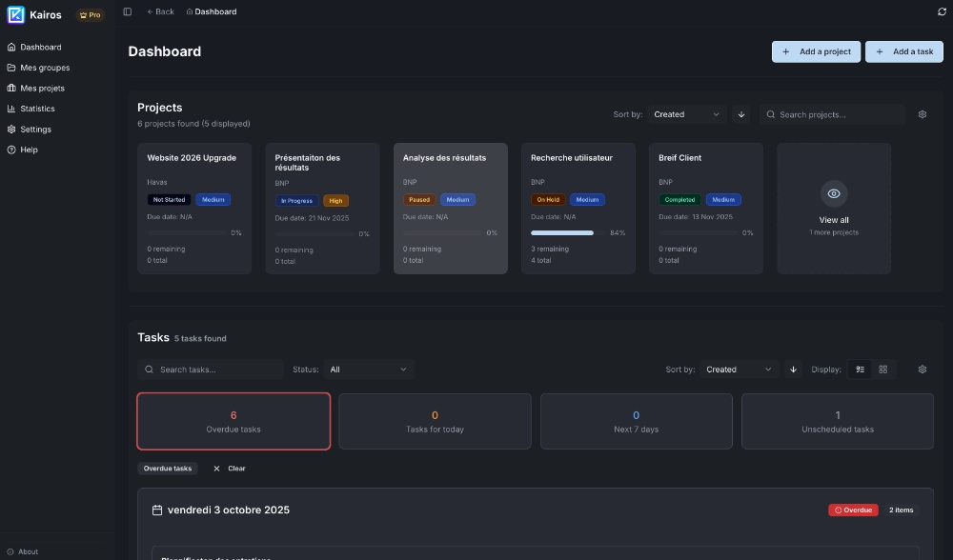Click the eye icon to view all projects
The height and width of the screenshot is (560, 953).
(x=834, y=193)
